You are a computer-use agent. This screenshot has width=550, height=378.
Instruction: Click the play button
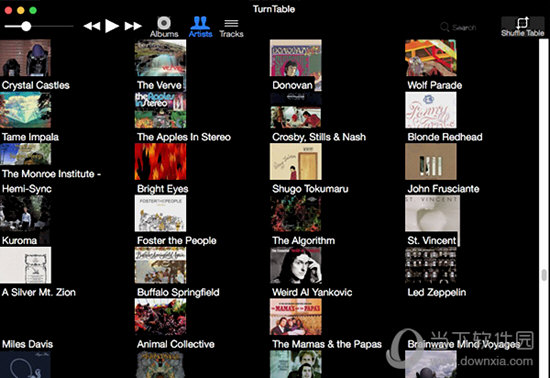pos(112,26)
